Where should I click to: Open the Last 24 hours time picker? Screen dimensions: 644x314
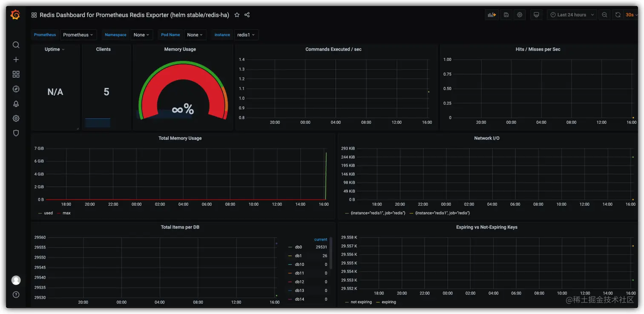click(x=572, y=15)
